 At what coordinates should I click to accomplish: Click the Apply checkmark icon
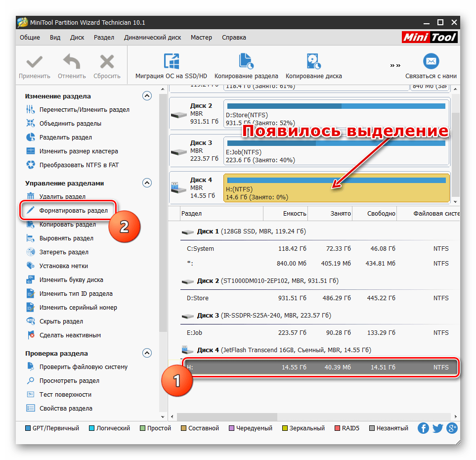point(34,62)
